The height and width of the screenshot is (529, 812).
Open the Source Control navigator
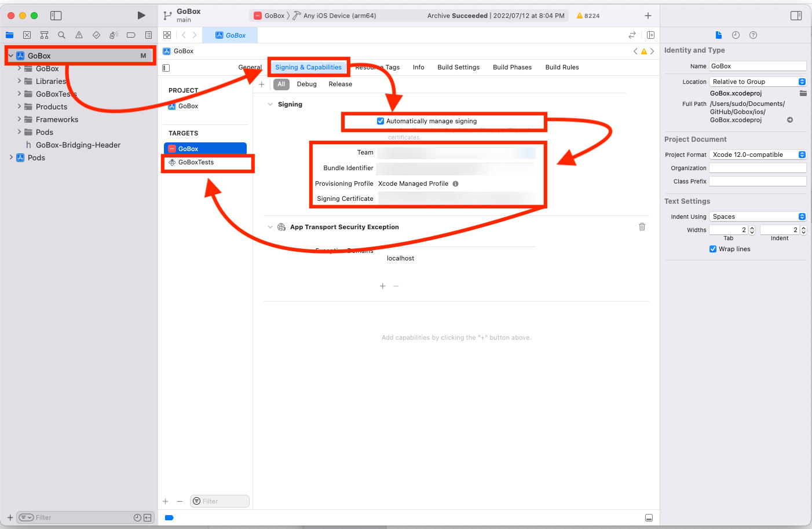pos(27,35)
